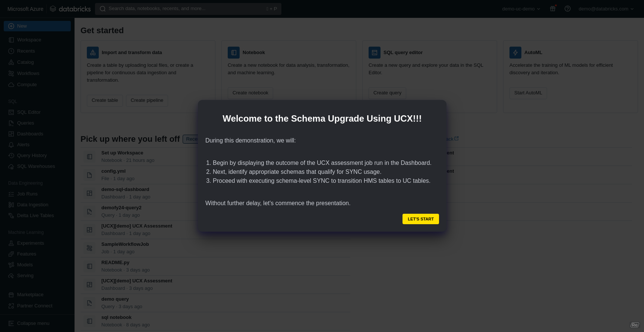Screen dimensions: 644x332
Task: Open the gift What's New icon
Action: coord(553,9)
